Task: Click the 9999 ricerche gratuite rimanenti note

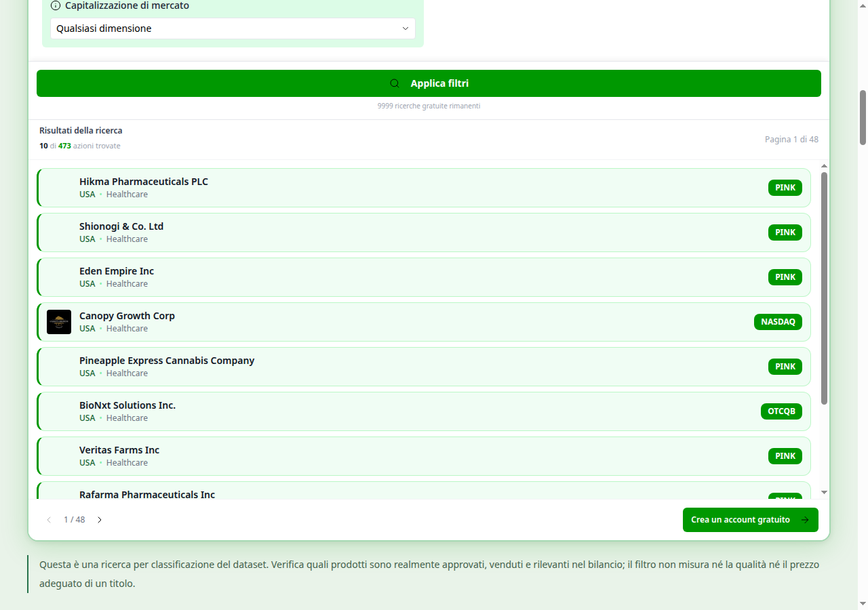Action: coord(429,106)
